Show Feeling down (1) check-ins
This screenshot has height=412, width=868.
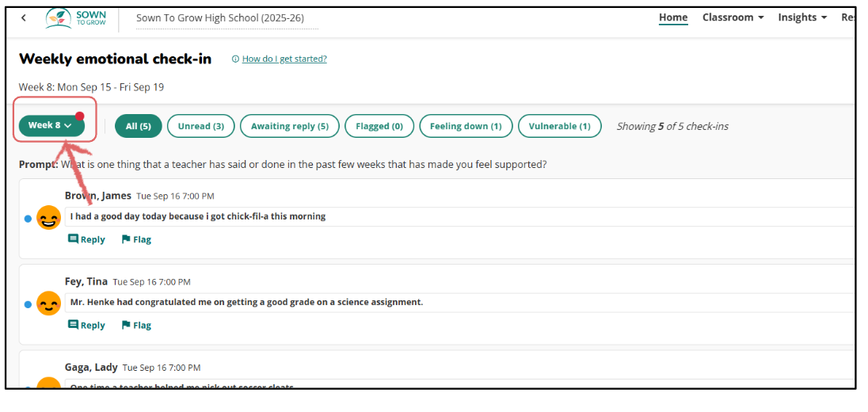point(466,126)
